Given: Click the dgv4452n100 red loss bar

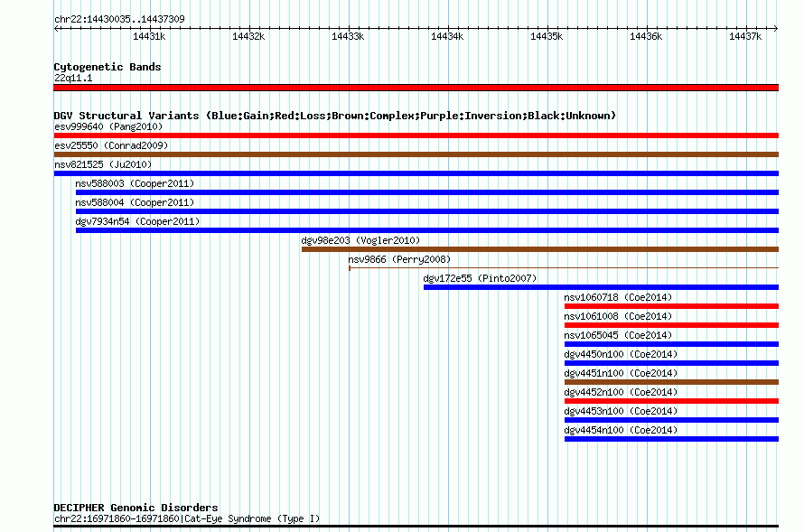Looking at the screenshot, I should [x=671, y=401].
